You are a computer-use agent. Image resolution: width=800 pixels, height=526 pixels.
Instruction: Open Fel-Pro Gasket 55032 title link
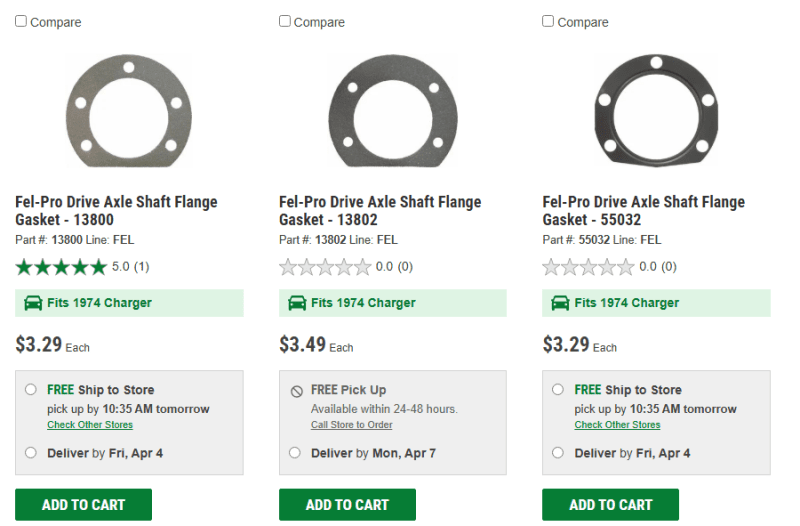coord(643,211)
